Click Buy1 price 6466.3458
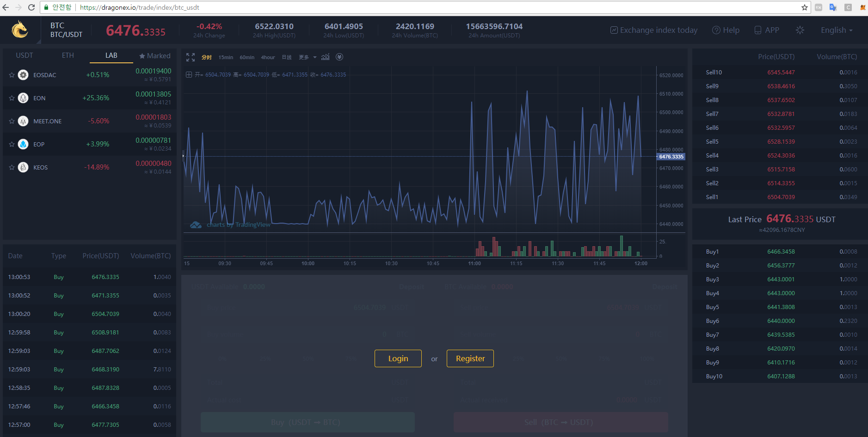 [x=781, y=252]
